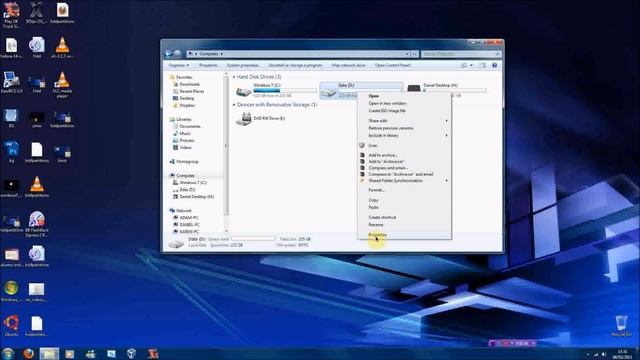640x360 pixels.
Task: Open the Windows Start button
Action: click(8, 353)
